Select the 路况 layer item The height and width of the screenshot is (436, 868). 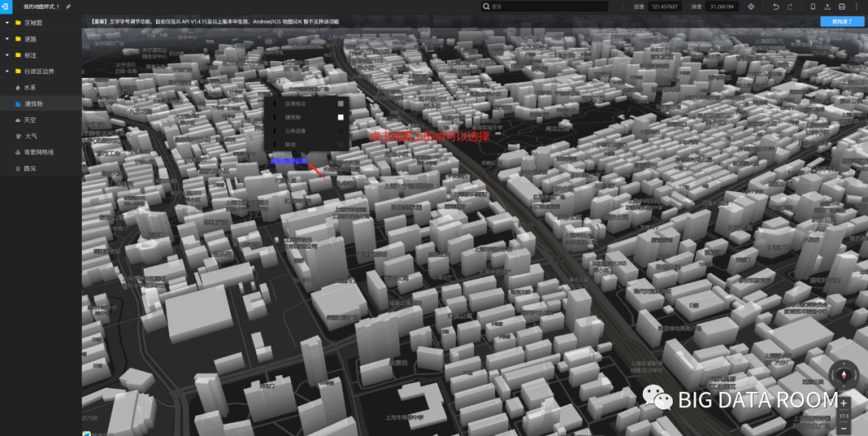(x=41, y=168)
